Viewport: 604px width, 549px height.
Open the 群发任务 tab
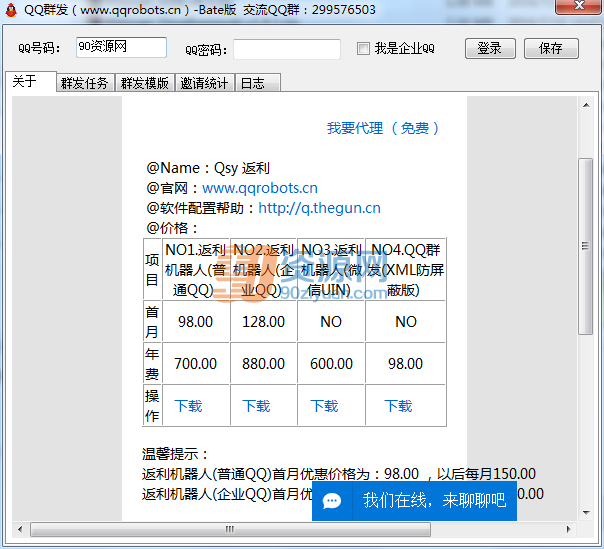point(85,83)
